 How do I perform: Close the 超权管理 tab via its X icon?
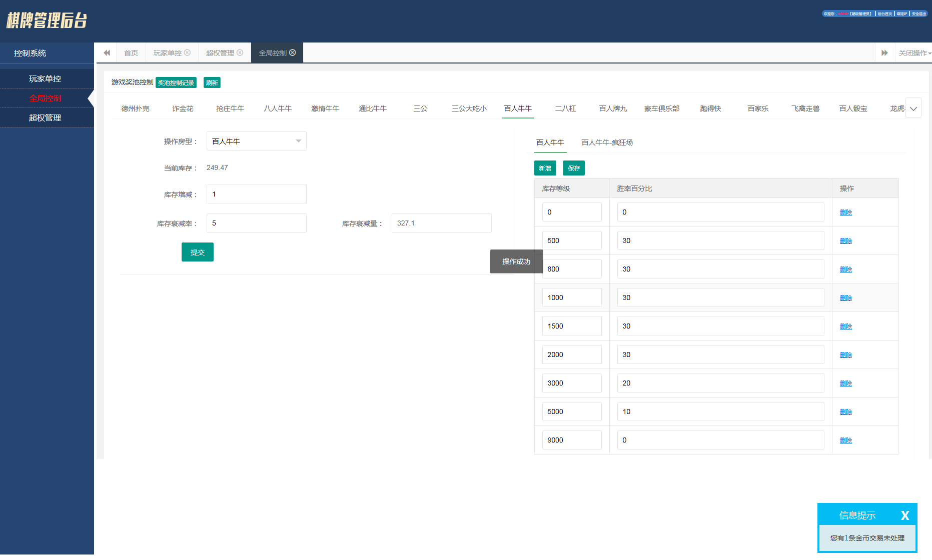click(240, 52)
